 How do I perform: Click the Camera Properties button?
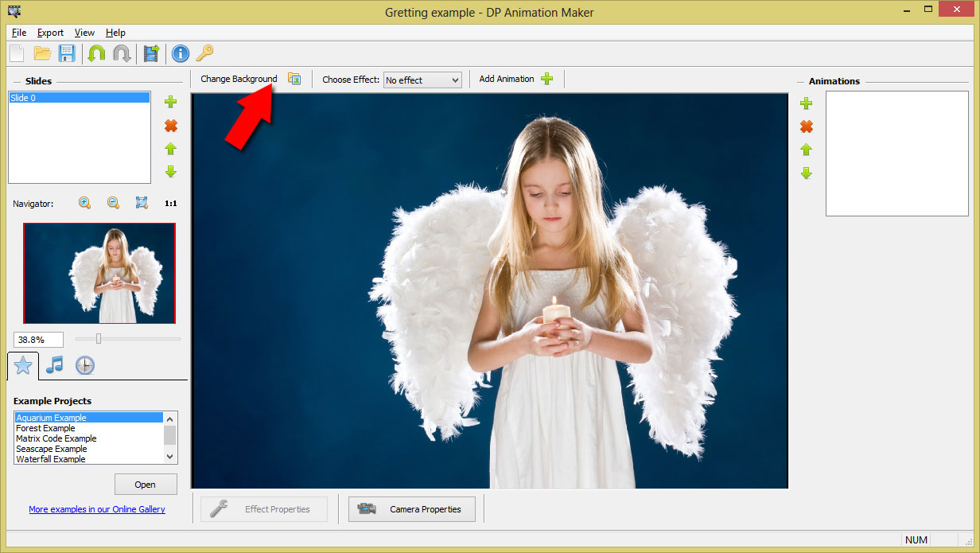[412, 509]
